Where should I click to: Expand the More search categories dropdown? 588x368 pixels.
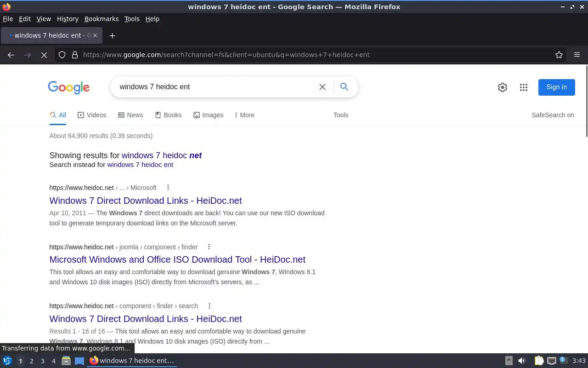tap(244, 115)
